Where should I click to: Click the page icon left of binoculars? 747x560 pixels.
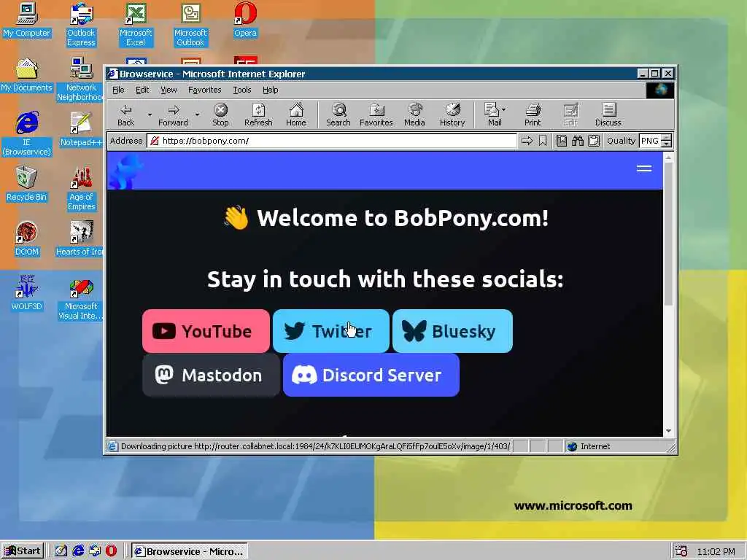point(562,141)
